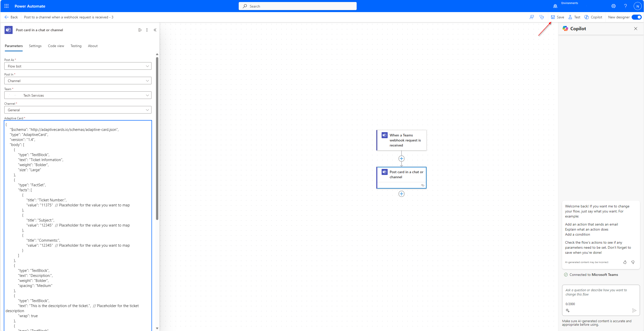This screenshot has height=331, width=644.
Task: Click the Ticket Number title line in JSON
Action: (x=46, y=200)
